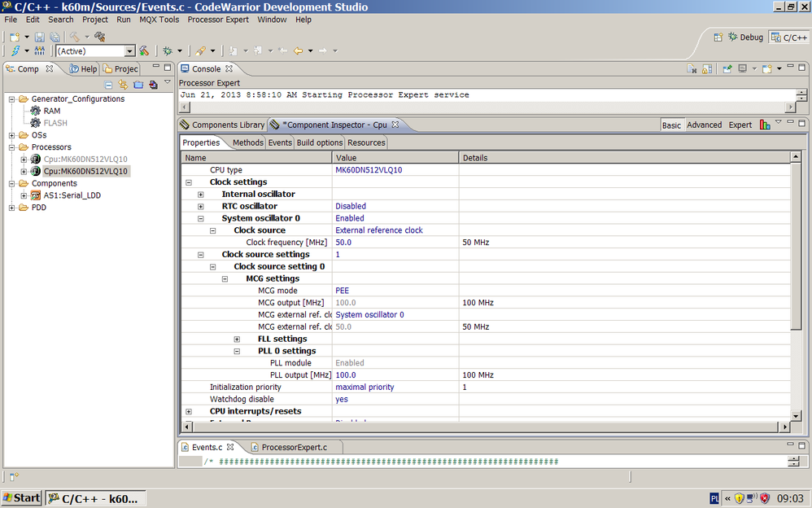Click the New wizard icon in toolbar

pyautogui.click(x=15, y=37)
